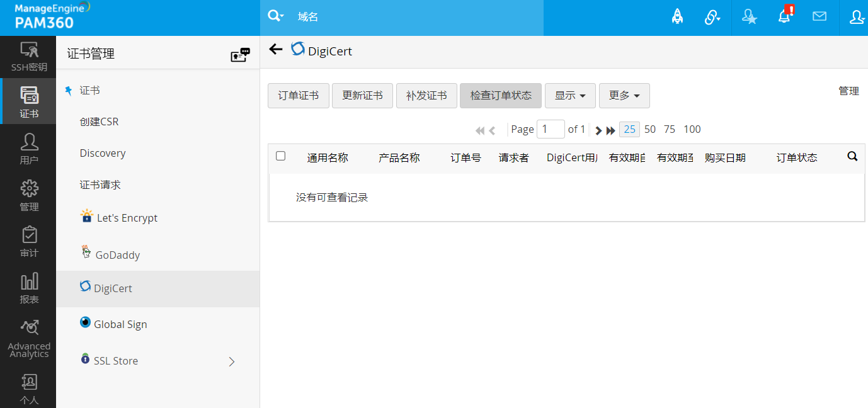Show 50 rows per page
The width and height of the screenshot is (868, 408).
click(x=650, y=130)
